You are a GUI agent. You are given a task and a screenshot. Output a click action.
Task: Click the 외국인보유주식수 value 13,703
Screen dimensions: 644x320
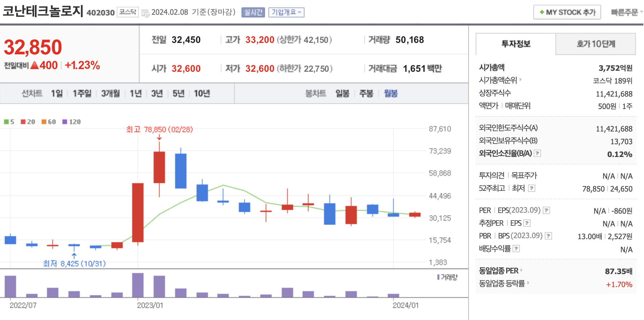point(622,142)
